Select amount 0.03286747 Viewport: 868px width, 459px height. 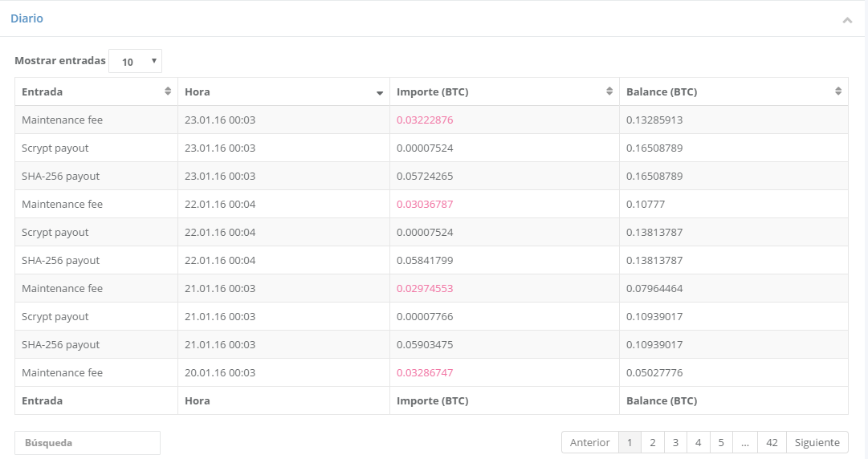[425, 372]
